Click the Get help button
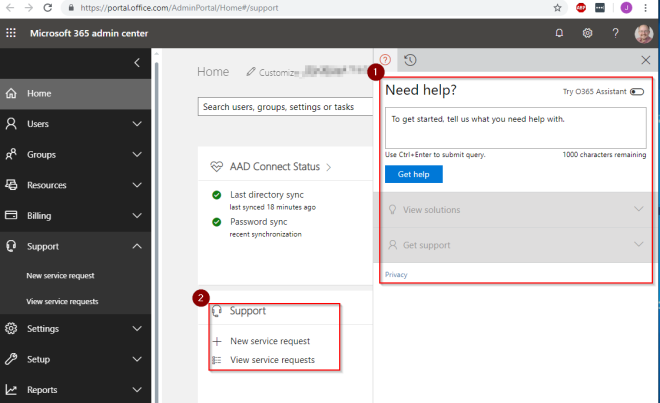This screenshot has height=403, width=660. tap(414, 174)
